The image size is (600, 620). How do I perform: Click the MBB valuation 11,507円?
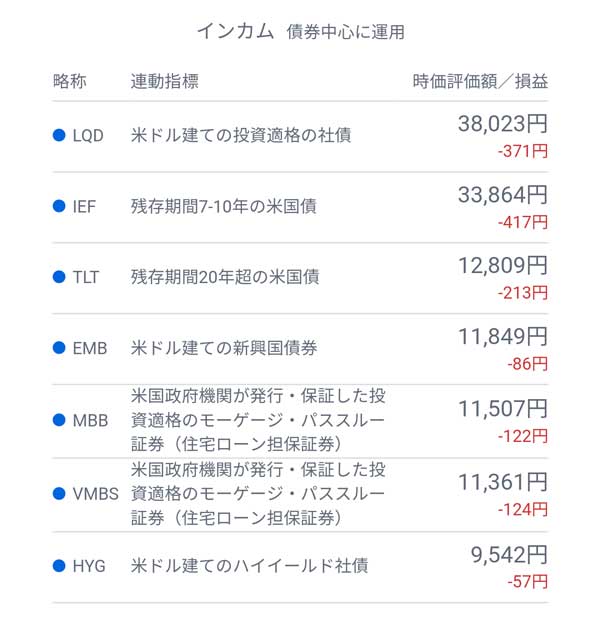502,409
